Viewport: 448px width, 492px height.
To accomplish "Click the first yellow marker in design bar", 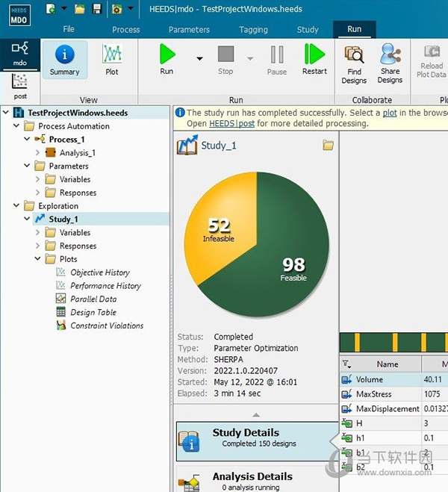I will pyautogui.click(x=358, y=342).
